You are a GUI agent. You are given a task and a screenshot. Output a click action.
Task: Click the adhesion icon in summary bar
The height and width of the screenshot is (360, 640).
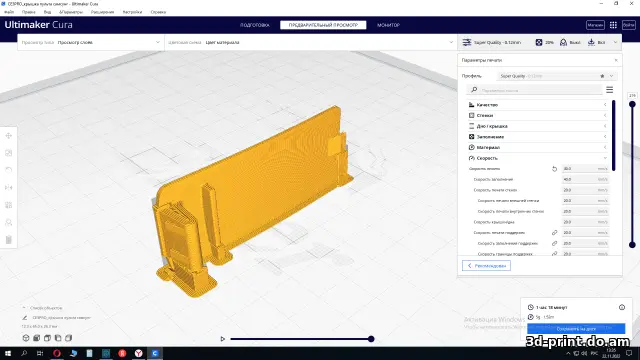point(591,42)
